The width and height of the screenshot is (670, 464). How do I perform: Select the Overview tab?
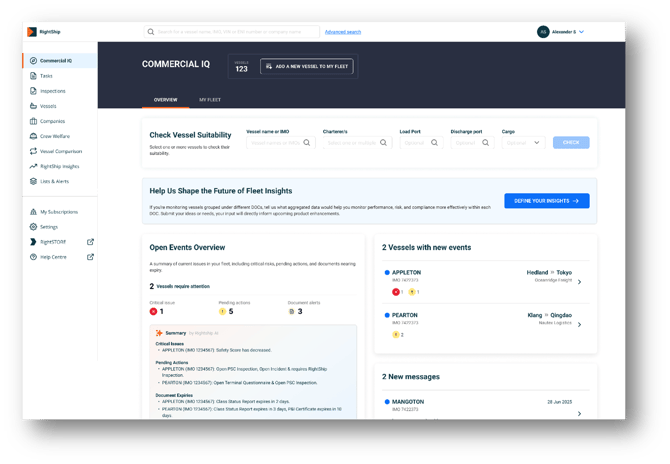pyautogui.click(x=165, y=100)
